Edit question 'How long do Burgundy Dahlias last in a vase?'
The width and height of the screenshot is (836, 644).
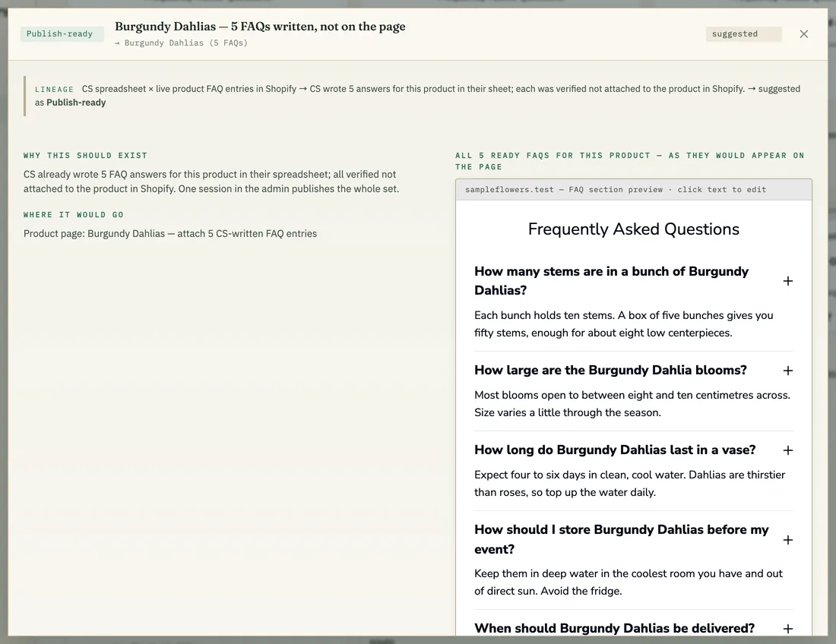click(x=615, y=450)
